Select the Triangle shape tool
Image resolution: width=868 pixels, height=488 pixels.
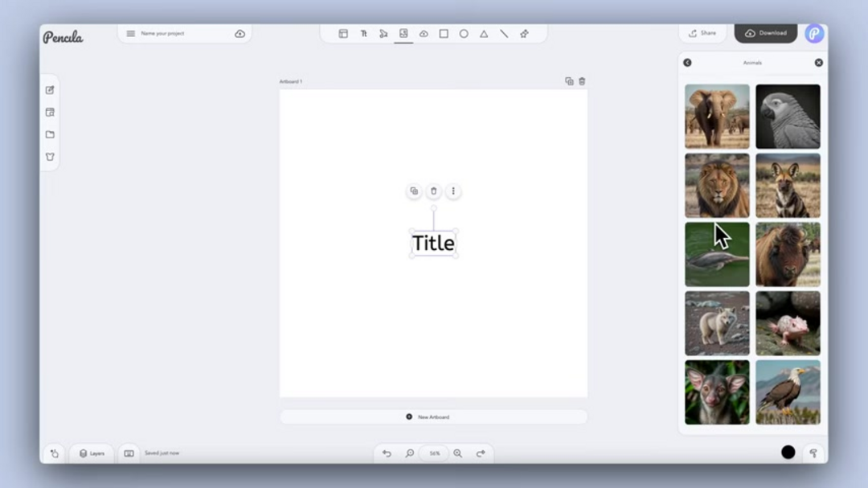click(x=484, y=34)
